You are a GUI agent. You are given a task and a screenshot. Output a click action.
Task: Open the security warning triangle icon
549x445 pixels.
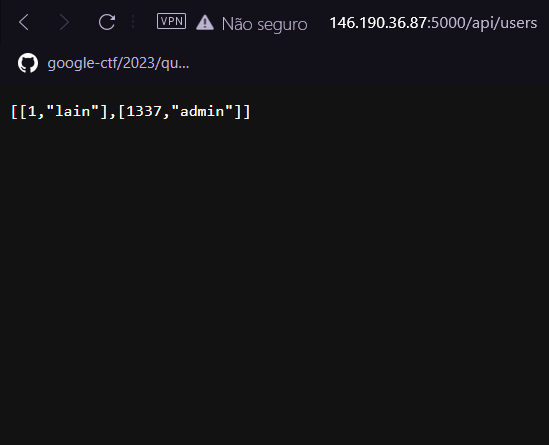205,22
